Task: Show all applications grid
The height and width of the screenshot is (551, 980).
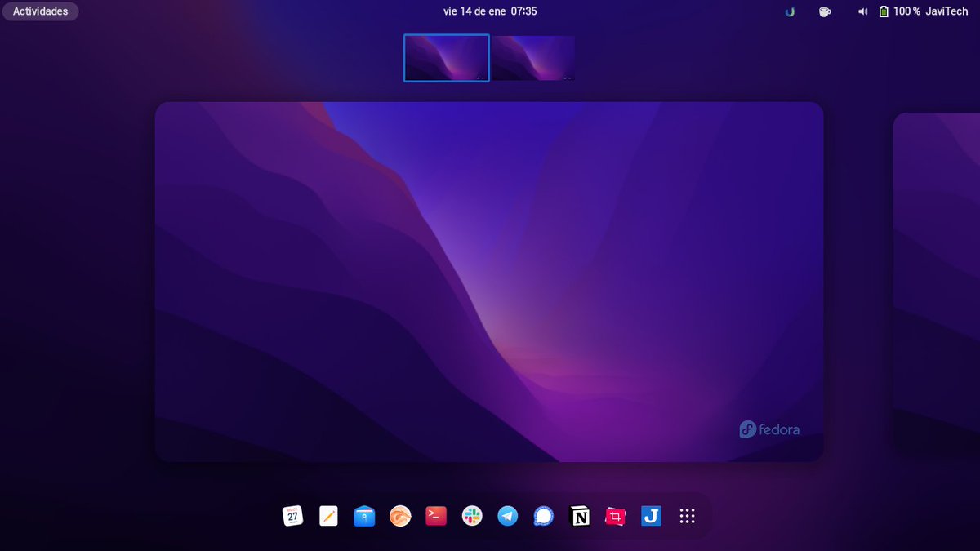Action: (x=687, y=516)
